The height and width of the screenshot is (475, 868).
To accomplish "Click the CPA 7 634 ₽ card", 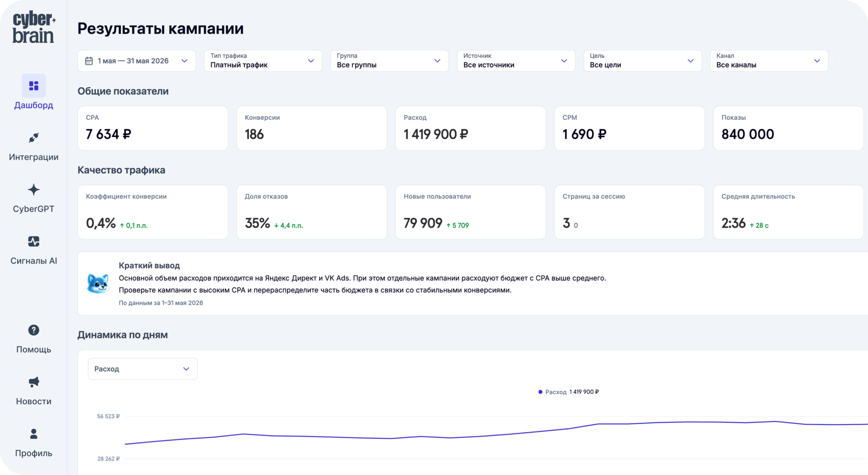I will 153,128.
